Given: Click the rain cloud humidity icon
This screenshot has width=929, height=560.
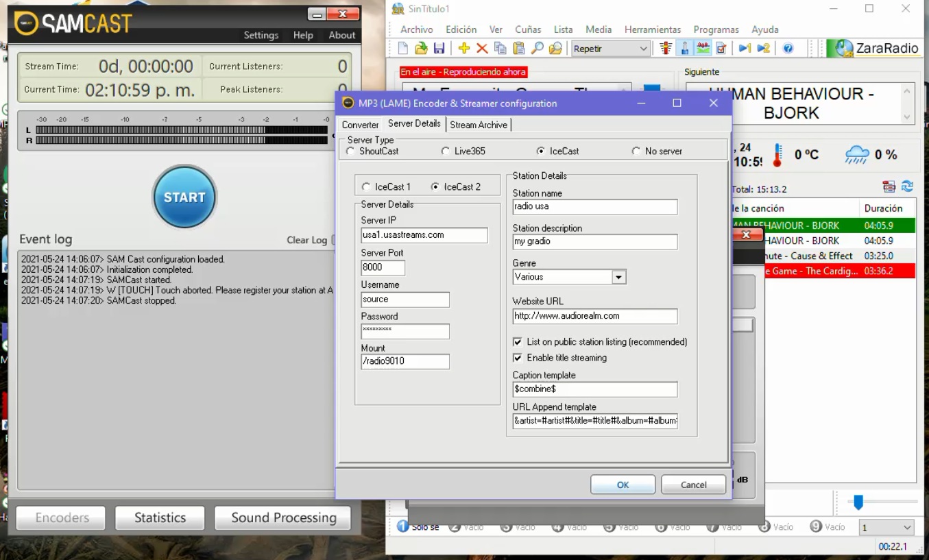Looking at the screenshot, I should tap(857, 155).
